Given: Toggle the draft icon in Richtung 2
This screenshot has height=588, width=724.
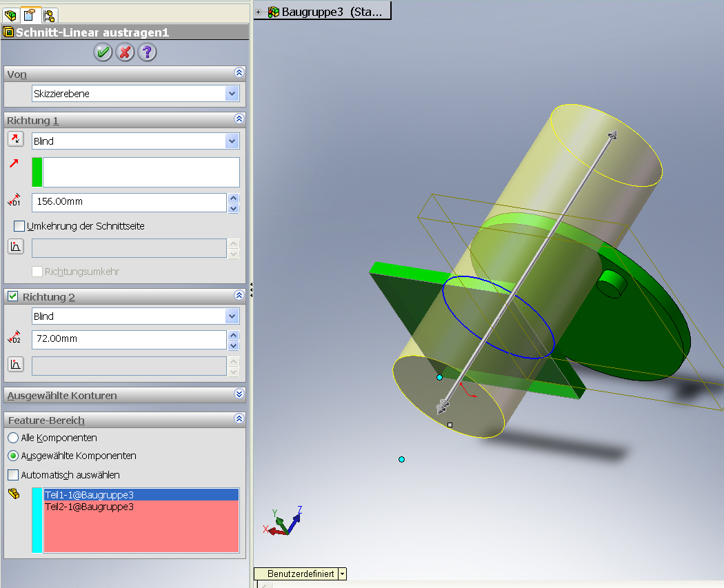Looking at the screenshot, I should tap(16, 364).
